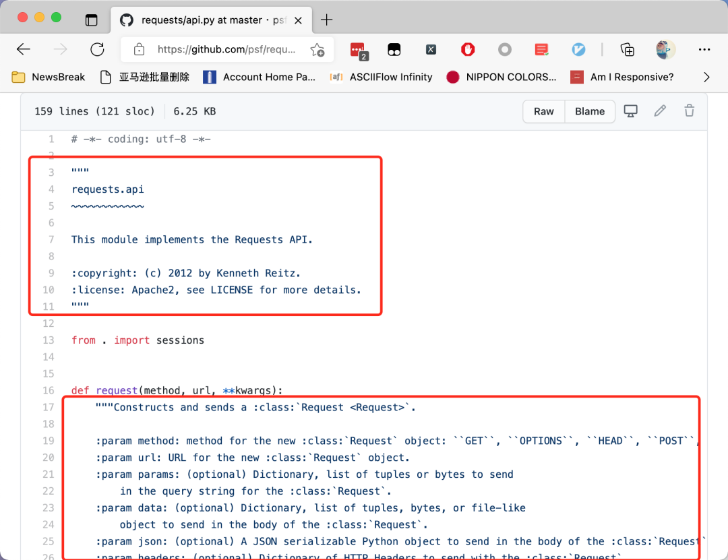Delete this file with trash icon
This screenshot has height=560, width=728.
click(690, 111)
